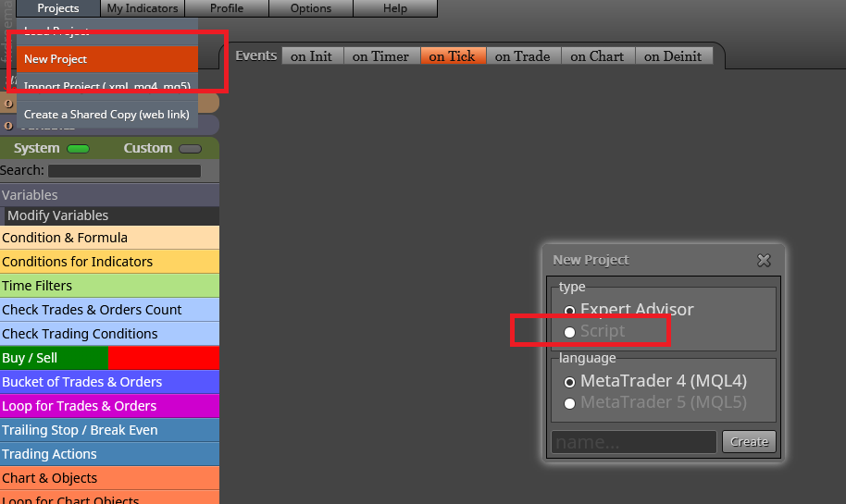Image resolution: width=846 pixels, height=504 pixels.
Task: Select MetaTrader 4 (MQL4) language option
Action: [570, 382]
